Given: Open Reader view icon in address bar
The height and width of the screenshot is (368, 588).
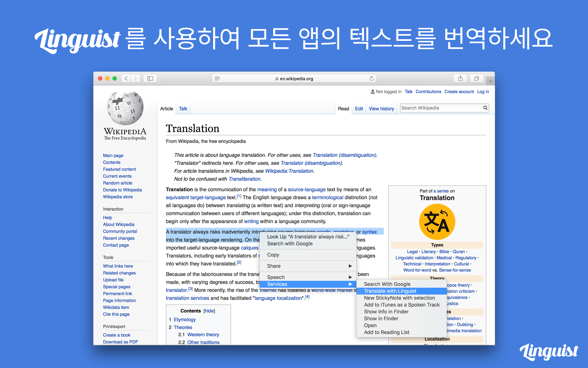Looking at the screenshot, I should (x=217, y=78).
